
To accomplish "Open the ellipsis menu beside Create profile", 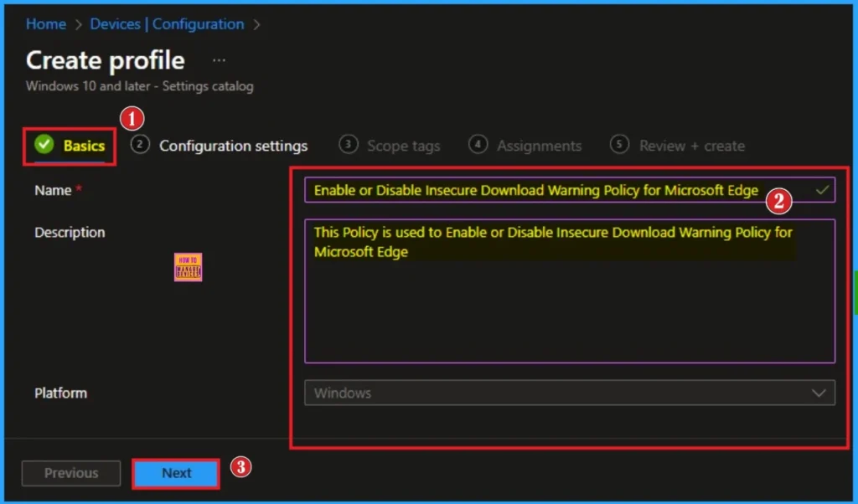I will 219,60.
